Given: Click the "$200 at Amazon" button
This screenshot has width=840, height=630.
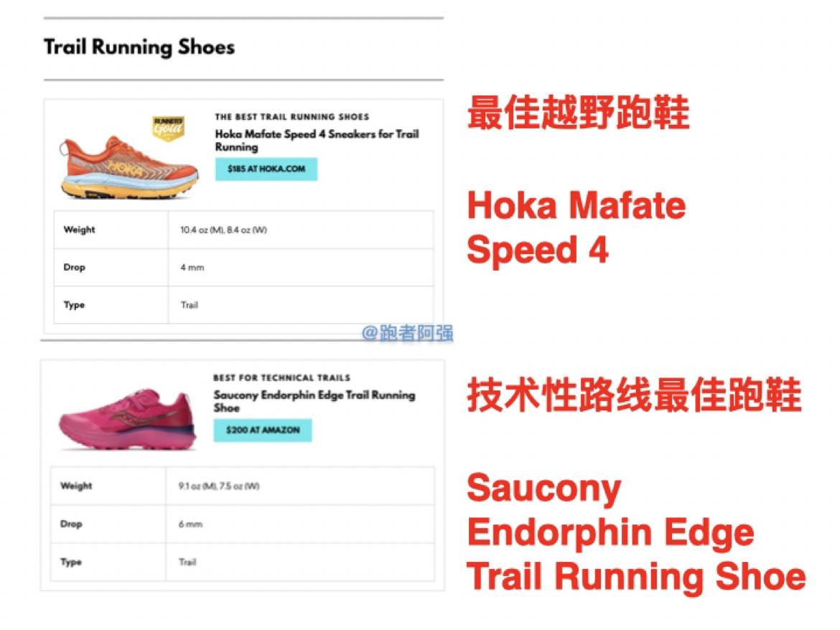Looking at the screenshot, I should 262,431.
